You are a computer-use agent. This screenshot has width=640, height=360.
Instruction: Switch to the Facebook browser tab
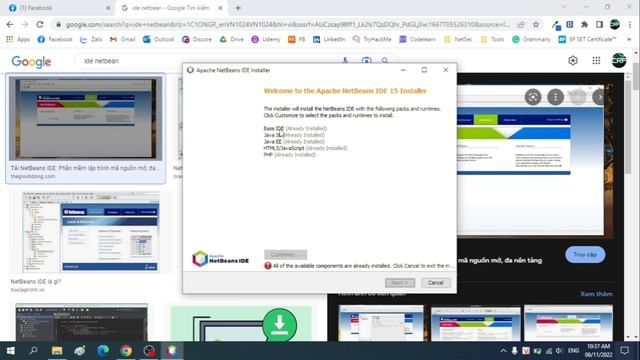pos(57,8)
